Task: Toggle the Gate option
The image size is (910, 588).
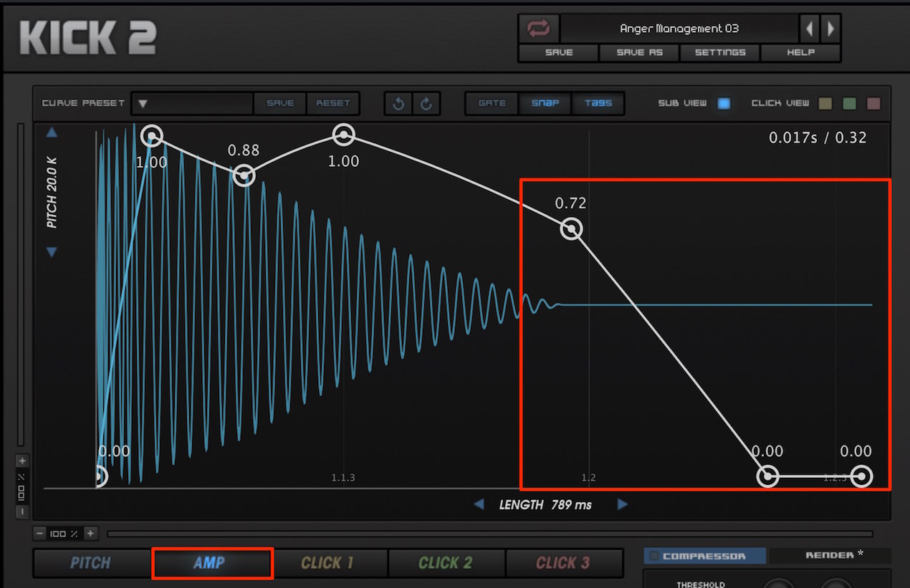Action: [492, 103]
